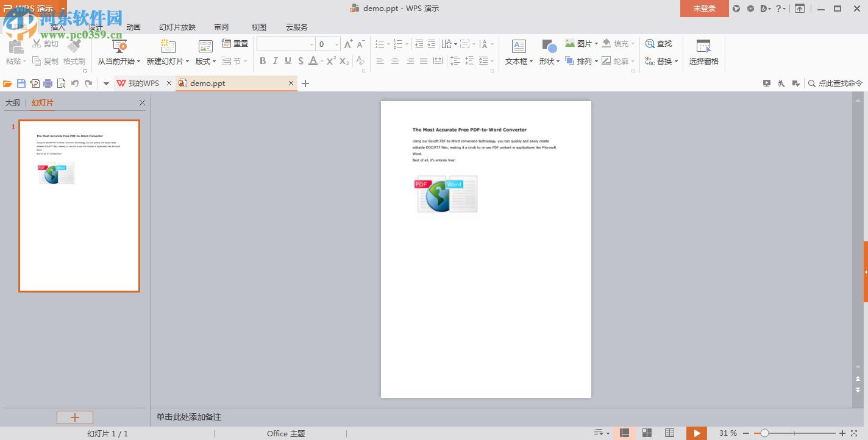Toggle italic formatting on selected text
This screenshot has height=440, width=868.
point(275,60)
